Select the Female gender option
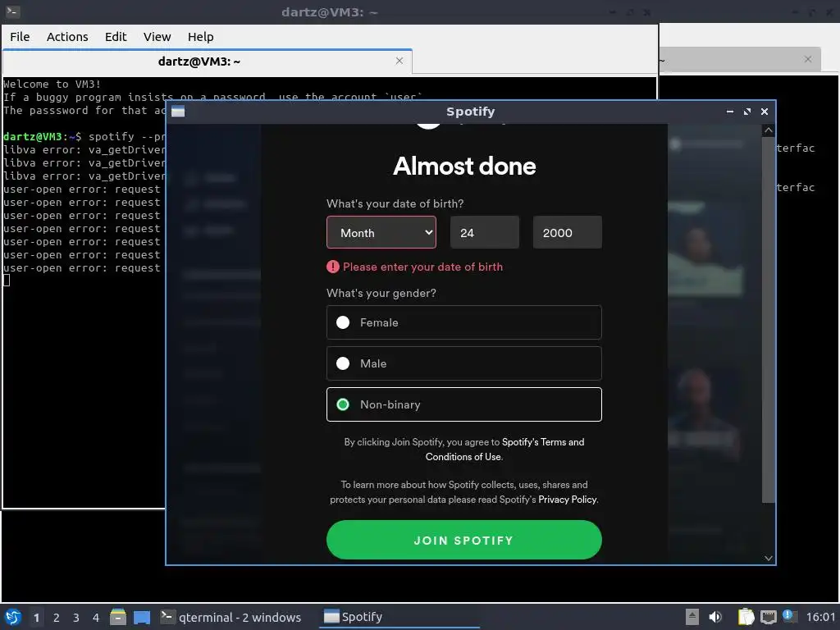This screenshot has height=630, width=840. click(x=464, y=322)
